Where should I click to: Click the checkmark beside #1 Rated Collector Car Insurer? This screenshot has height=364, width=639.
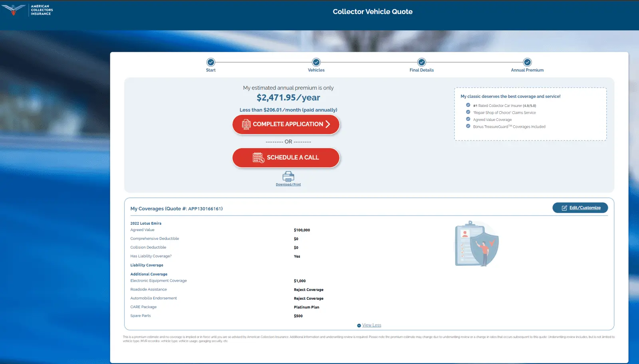tap(468, 105)
